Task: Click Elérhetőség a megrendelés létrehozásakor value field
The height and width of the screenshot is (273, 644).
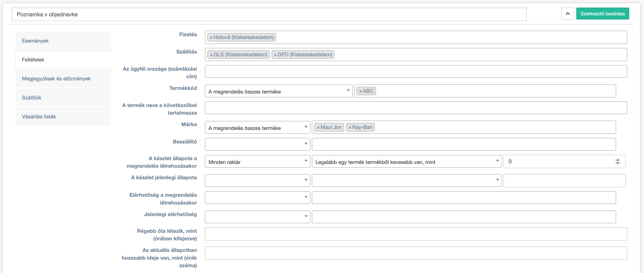Action: 464,198
